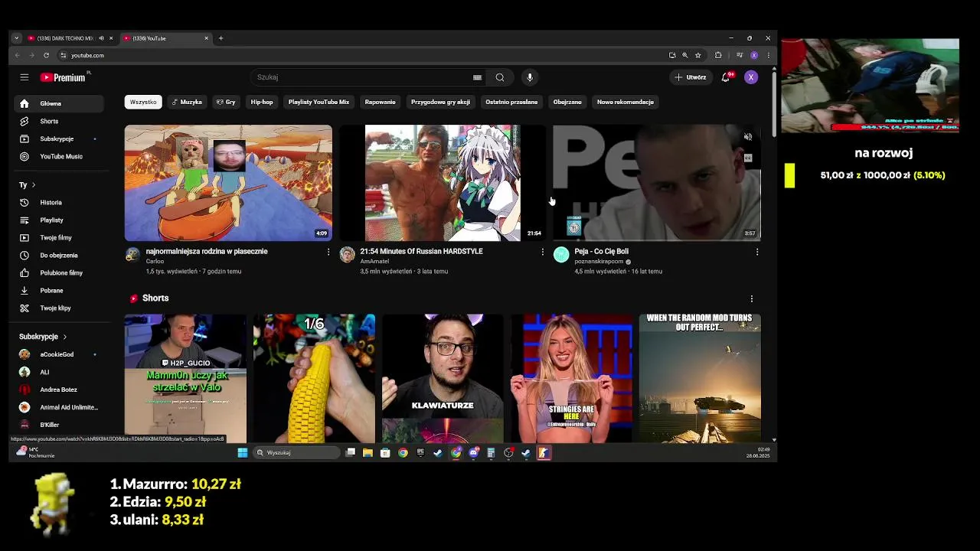Select the Rapowanie filter chip
Screen dimensions: 980x551
coord(380,102)
